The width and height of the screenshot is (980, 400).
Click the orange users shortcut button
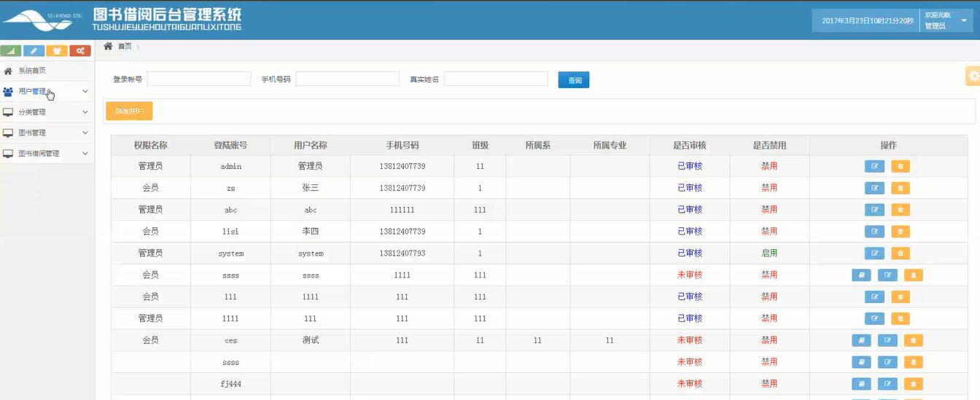57,51
